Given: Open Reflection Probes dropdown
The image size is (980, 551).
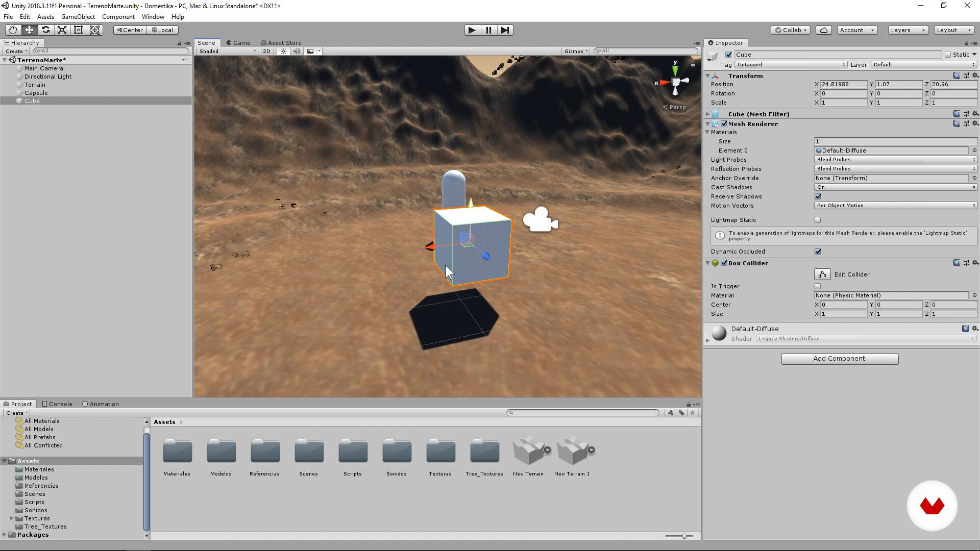Looking at the screenshot, I should (896, 169).
